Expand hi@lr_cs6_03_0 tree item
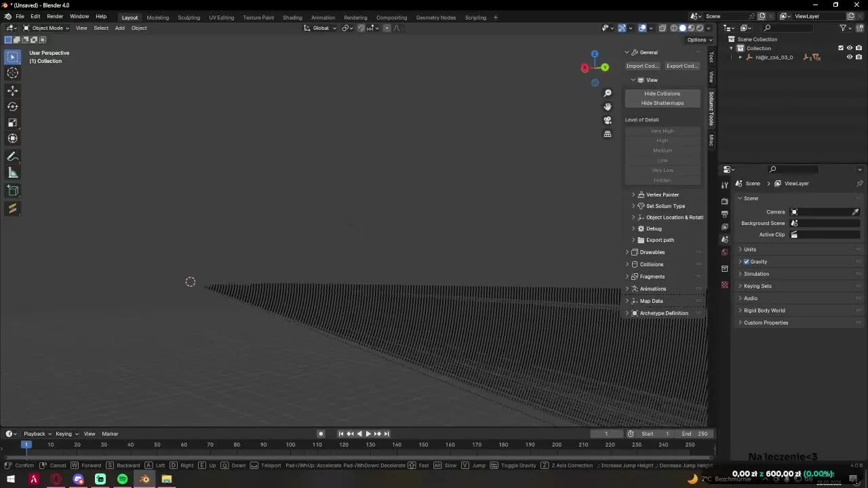 click(741, 58)
